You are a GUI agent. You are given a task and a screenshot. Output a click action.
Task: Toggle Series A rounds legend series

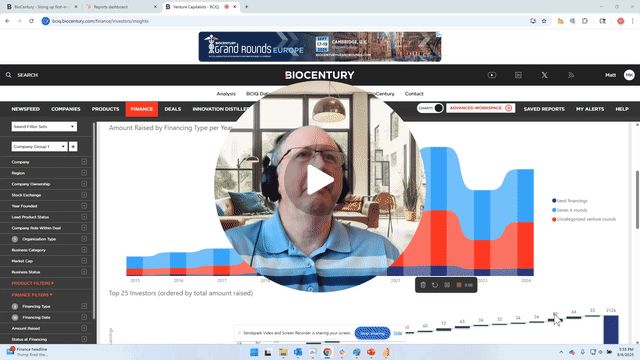pos(569,210)
